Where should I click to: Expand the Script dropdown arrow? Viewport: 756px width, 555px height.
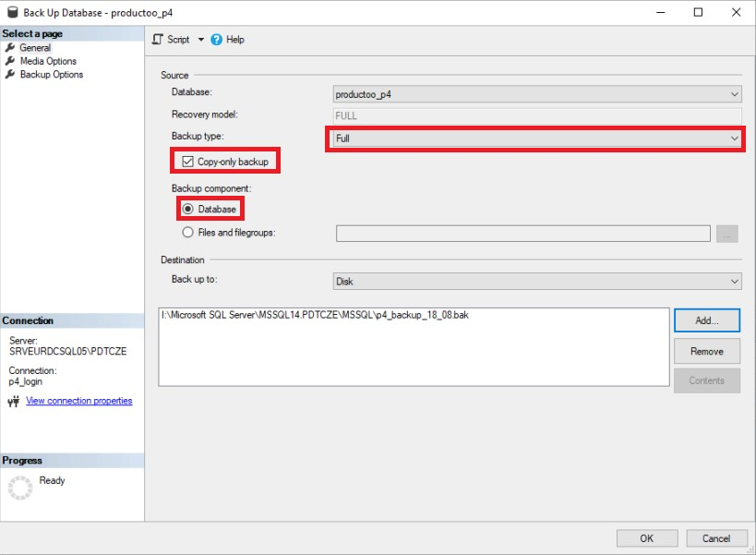pos(200,40)
